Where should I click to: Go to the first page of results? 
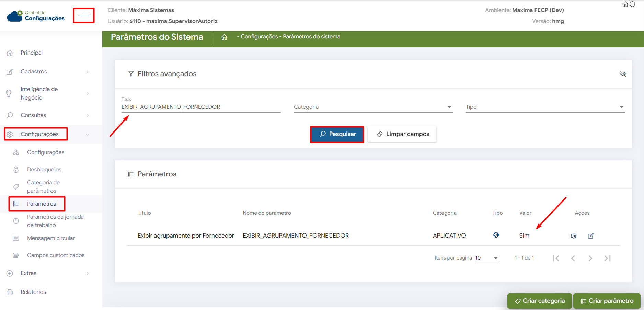pos(556,258)
